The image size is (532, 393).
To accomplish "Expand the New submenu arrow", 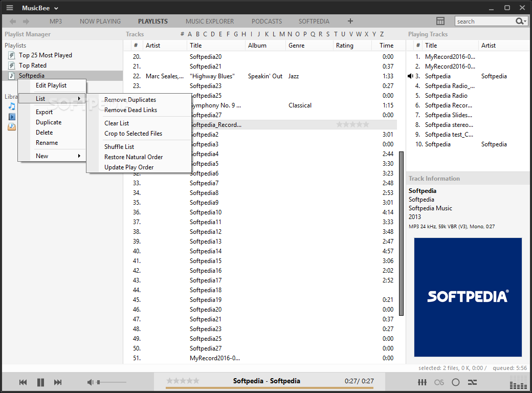I will pos(79,156).
